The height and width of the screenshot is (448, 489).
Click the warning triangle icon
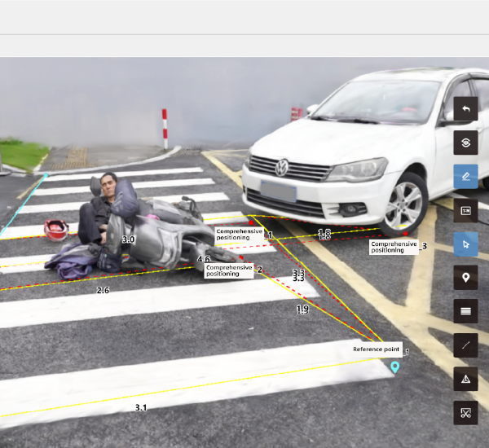click(465, 379)
